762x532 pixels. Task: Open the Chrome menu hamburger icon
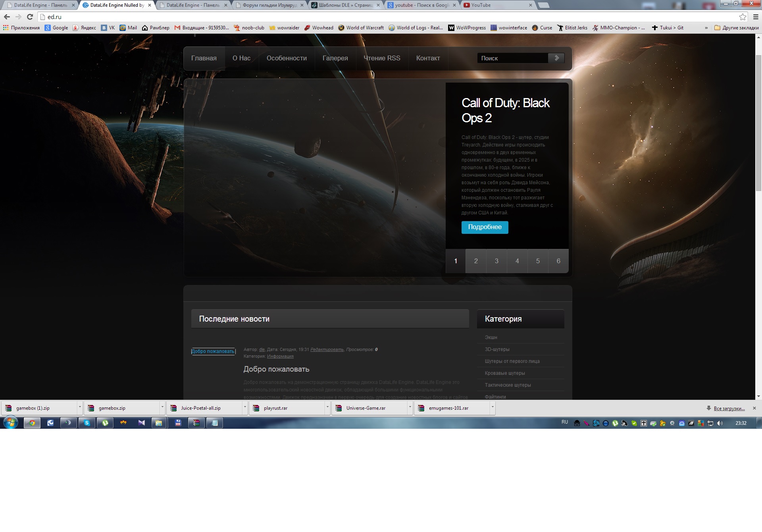[x=756, y=17]
